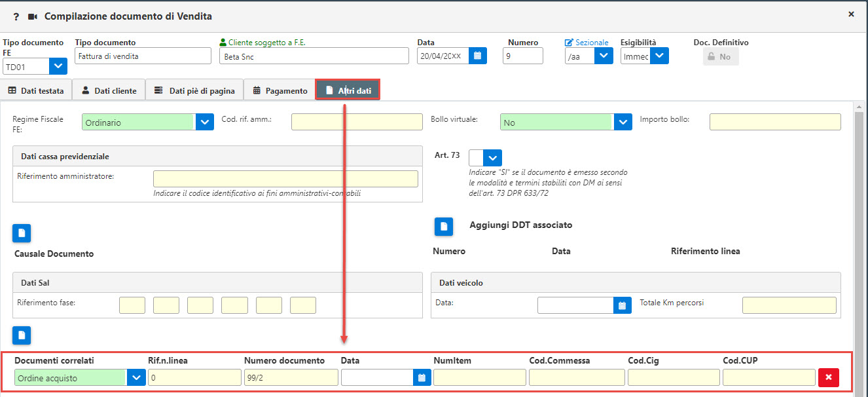Open the calendar picker next to document Data
The height and width of the screenshot is (397, 868).
[478, 56]
